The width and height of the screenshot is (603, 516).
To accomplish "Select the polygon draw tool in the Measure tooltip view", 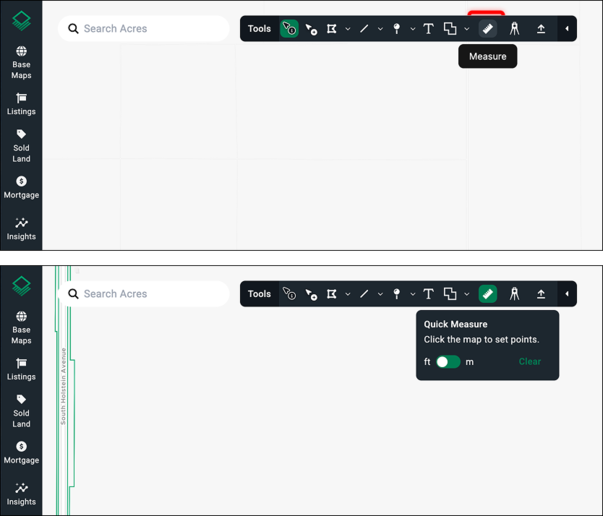I will (x=331, y=28).
